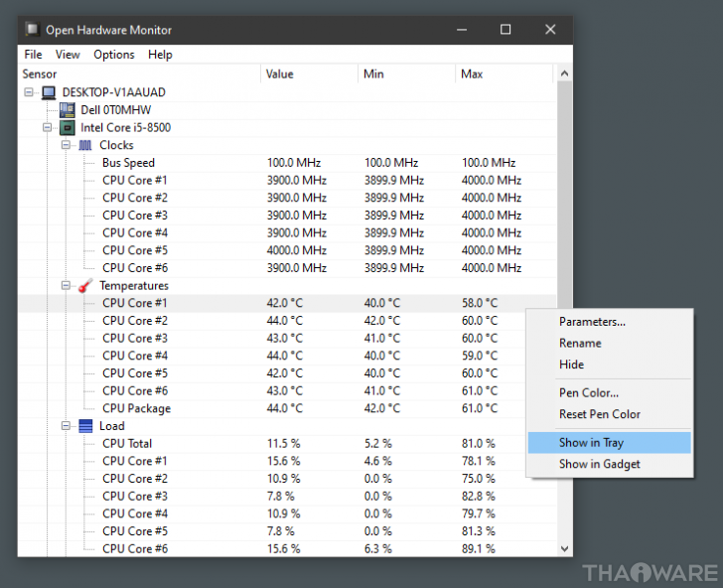Click Show in Tray menu entry
This screenshot has height=588, width=723.
pyautogui.click(x=609, y=443)
